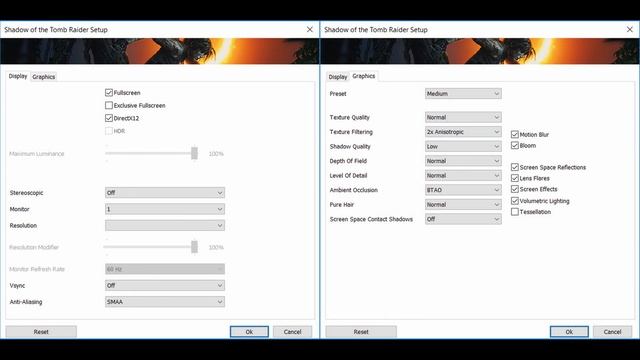Screen dimensions: 640x360
Task: Click Reset in the left setup window
Action: click(41, 332)
